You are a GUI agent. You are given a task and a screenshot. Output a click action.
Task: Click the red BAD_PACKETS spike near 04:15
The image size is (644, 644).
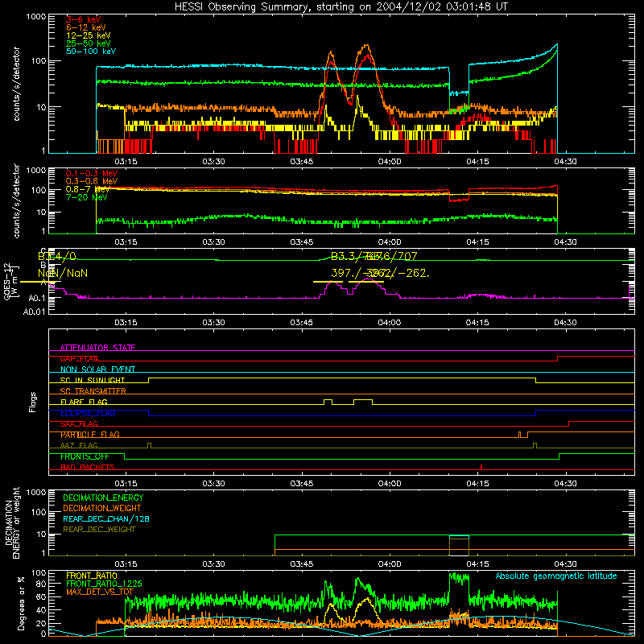(481, 467)
